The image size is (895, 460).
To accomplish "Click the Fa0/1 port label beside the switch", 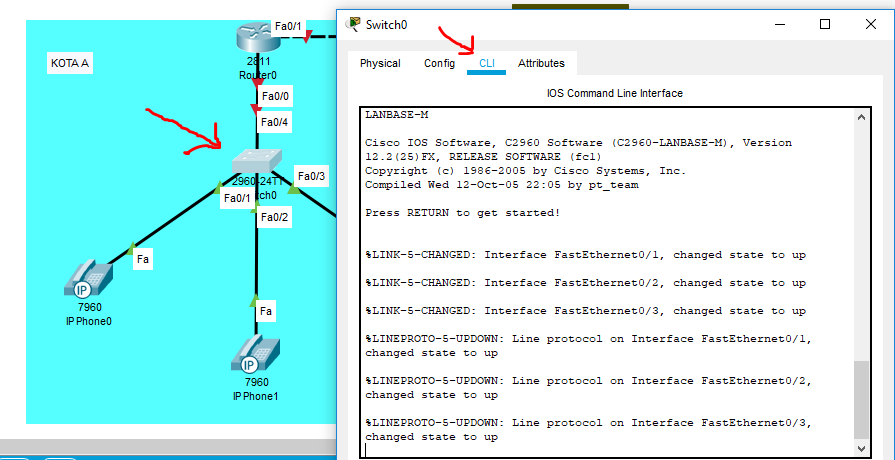I will [x=237, y=198].
